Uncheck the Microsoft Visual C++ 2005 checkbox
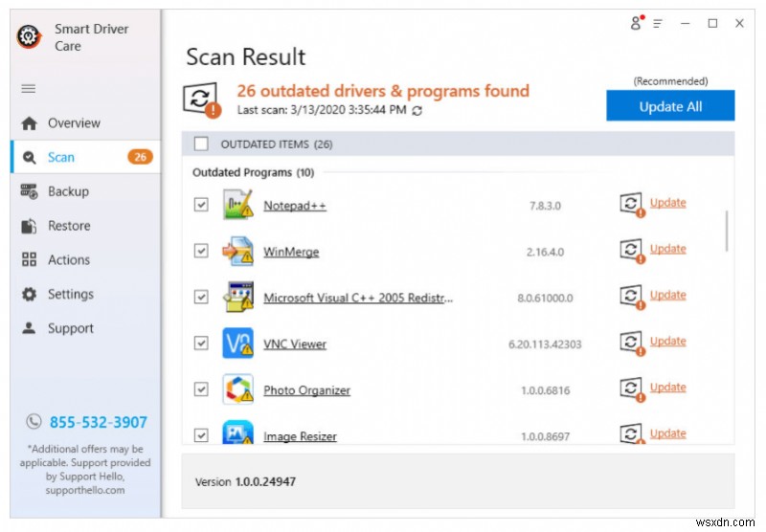766x532 pixels. [x=201, y=297]
